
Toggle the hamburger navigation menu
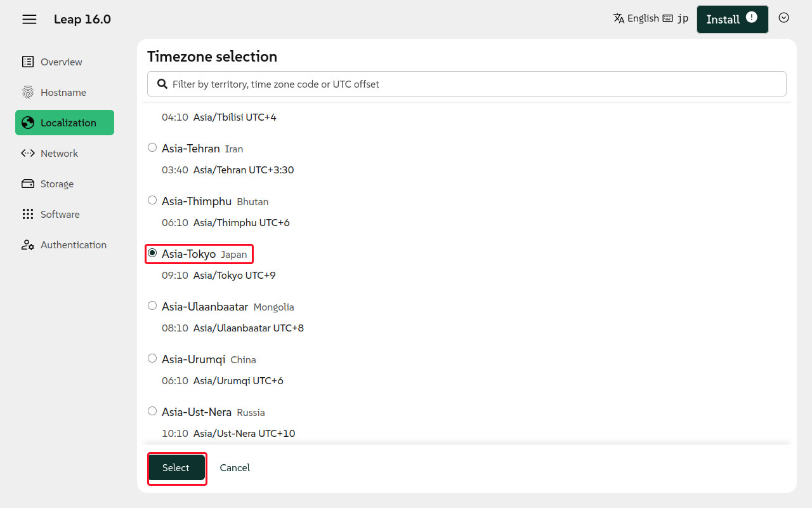click(x=29, y=20)
